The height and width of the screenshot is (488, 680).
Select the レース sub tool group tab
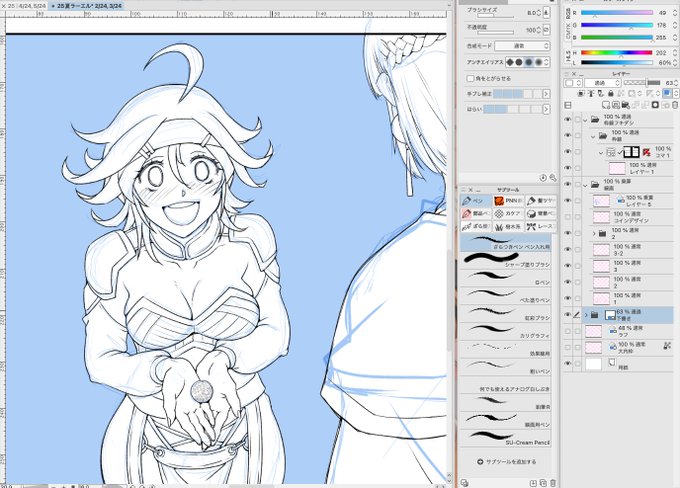coord(540,226)
